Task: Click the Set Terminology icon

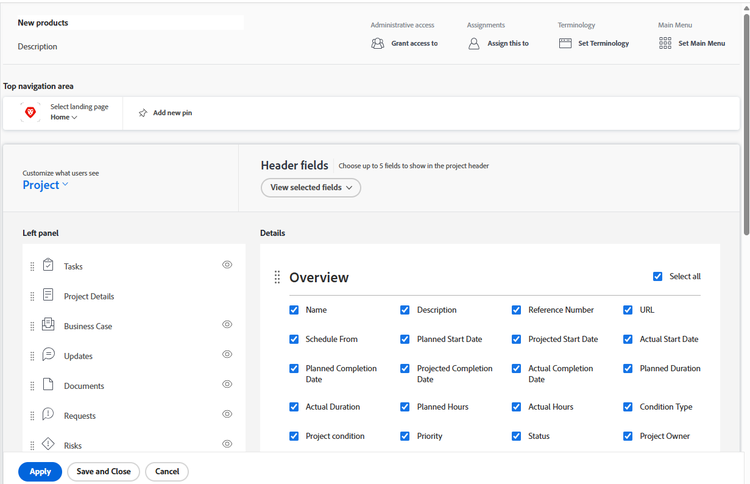Action: (565, 43)
